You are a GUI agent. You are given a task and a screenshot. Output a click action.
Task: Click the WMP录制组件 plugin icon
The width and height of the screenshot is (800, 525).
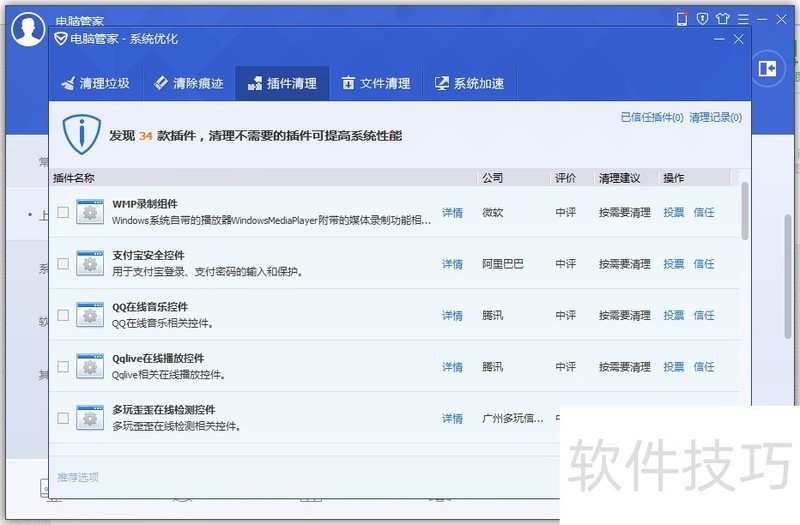coord(90,212)
